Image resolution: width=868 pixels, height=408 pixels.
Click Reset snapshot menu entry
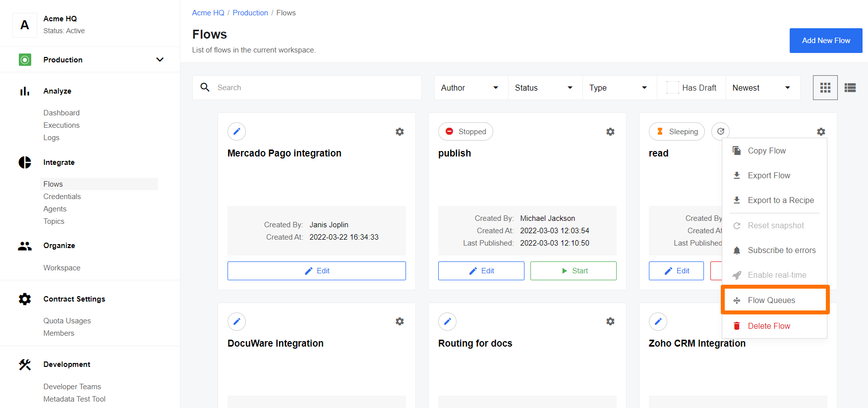pos(774,225)
